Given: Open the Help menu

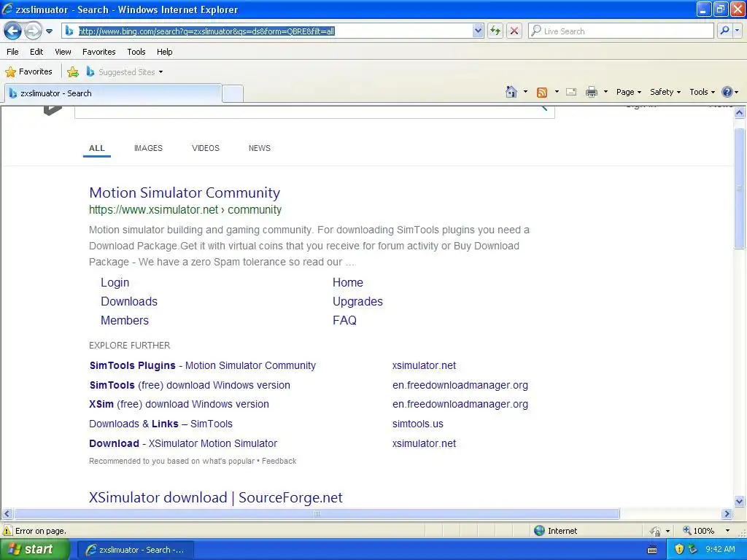Looking at the screenshot, I should click(164, 52).
